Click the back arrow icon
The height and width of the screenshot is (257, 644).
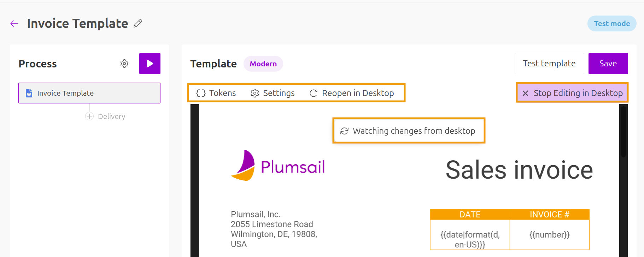[x=14, y=24]
